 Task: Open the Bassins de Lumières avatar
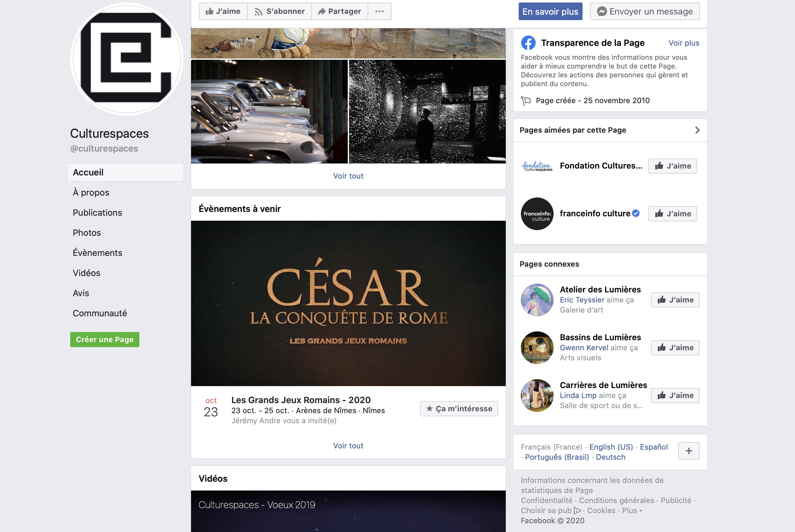point(537,348)
